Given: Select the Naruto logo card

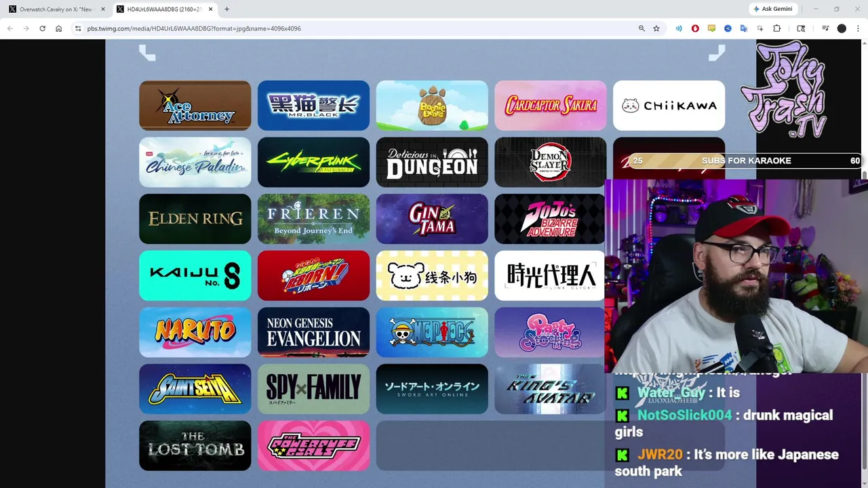Looking at the screenshot, I should tap(195, 332).
